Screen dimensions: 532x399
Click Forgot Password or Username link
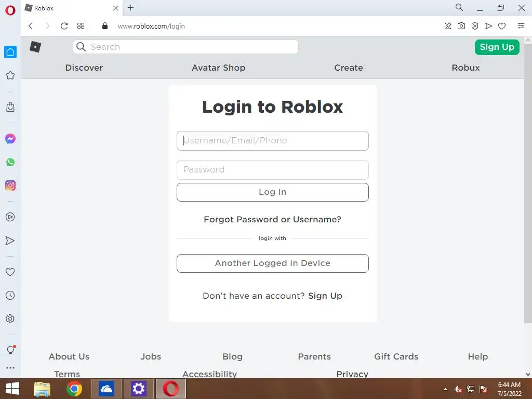[272, 220]
